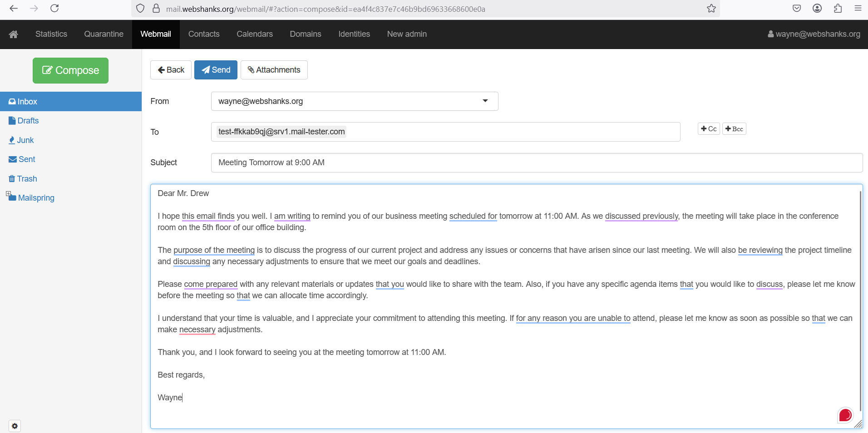Reload the page with refresh icon
The height and width of the screenshot is (433, 868).
54,8
